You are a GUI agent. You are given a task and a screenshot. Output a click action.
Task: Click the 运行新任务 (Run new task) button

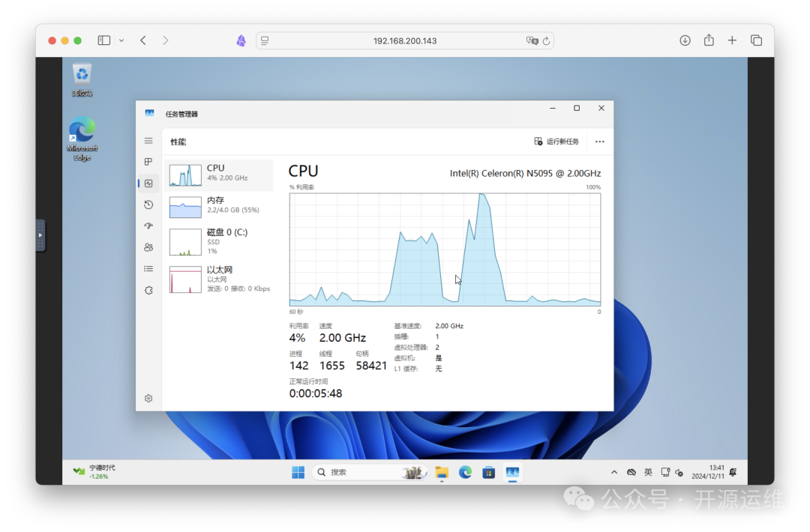[x=556, y=141]
